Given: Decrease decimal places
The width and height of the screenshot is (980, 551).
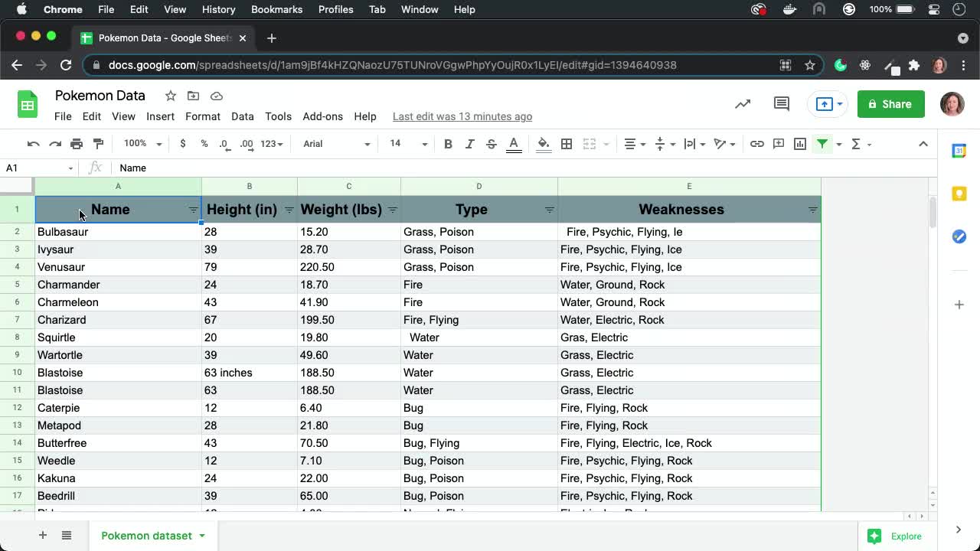Looking at the screenshot, I should pyautogui.click(x=224, y=144).
